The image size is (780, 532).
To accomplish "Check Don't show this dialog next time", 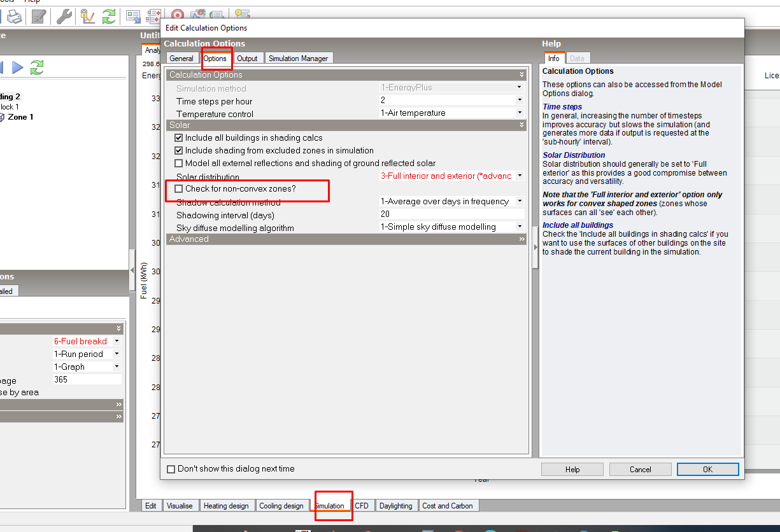I will (171, 469).
